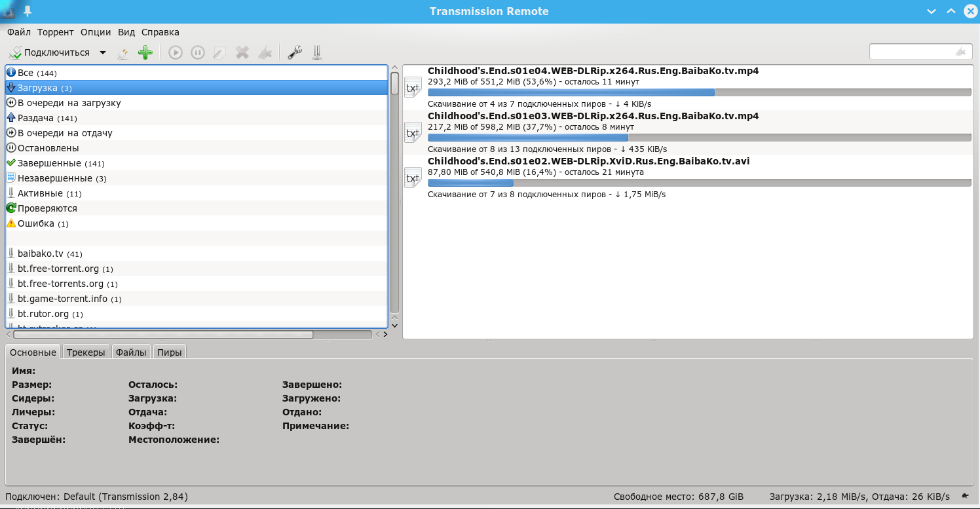This screenshot has height=509, width=980.
Task: Click the s01e02 torrent progress bar
Action: point(699,183)
